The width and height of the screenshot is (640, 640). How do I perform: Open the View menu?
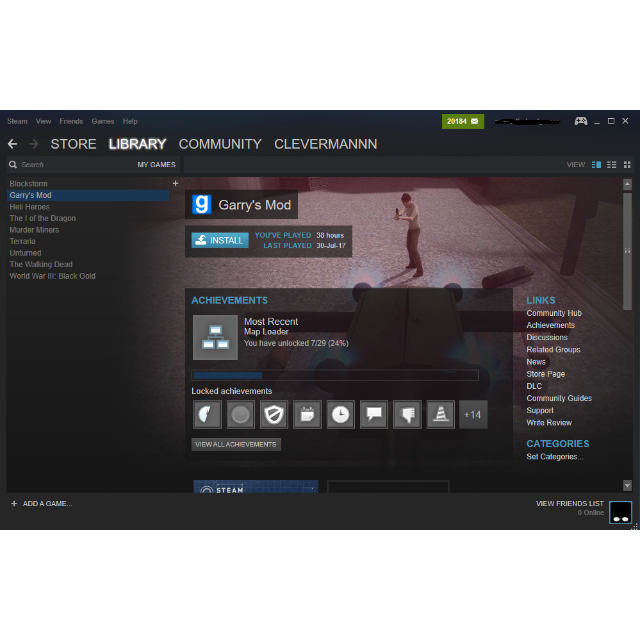tap(43, 121)
